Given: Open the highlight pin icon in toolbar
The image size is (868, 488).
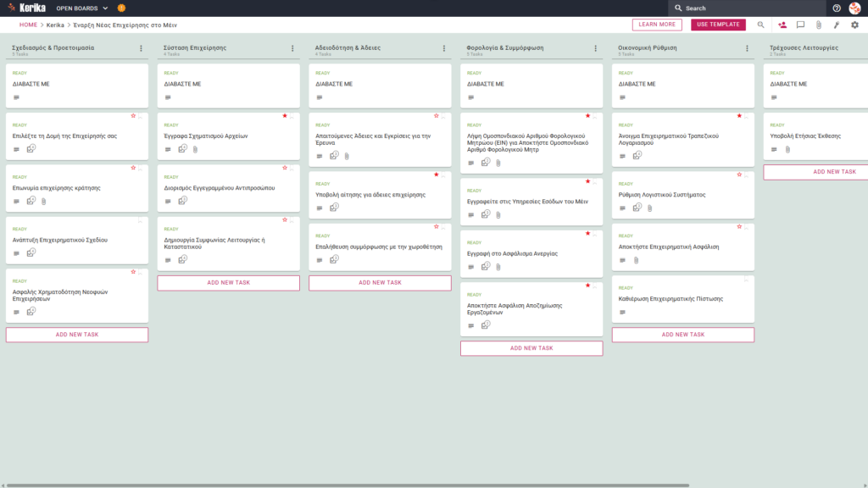Looking at the screenshot, I should coord(837,25).
